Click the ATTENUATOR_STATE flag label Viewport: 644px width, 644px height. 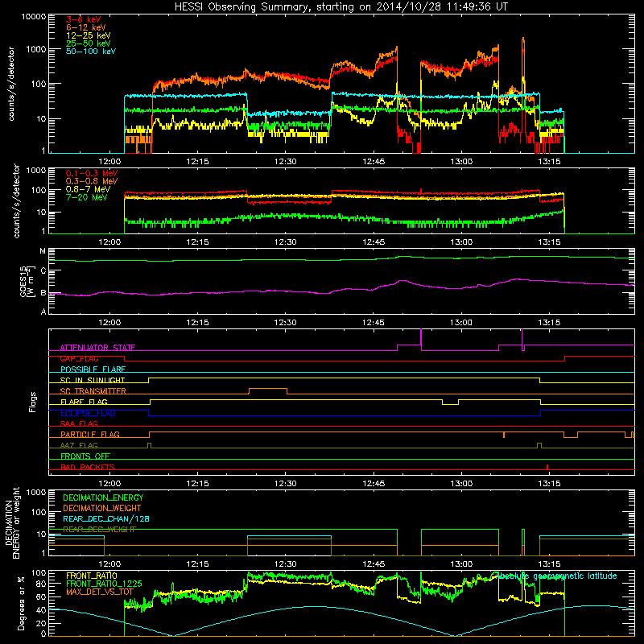tap(97, 348)
